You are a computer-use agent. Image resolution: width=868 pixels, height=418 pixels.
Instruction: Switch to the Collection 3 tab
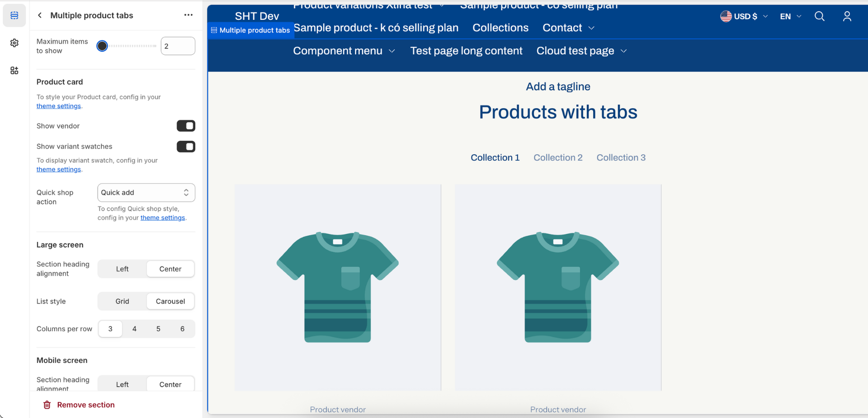coord(621,158)
